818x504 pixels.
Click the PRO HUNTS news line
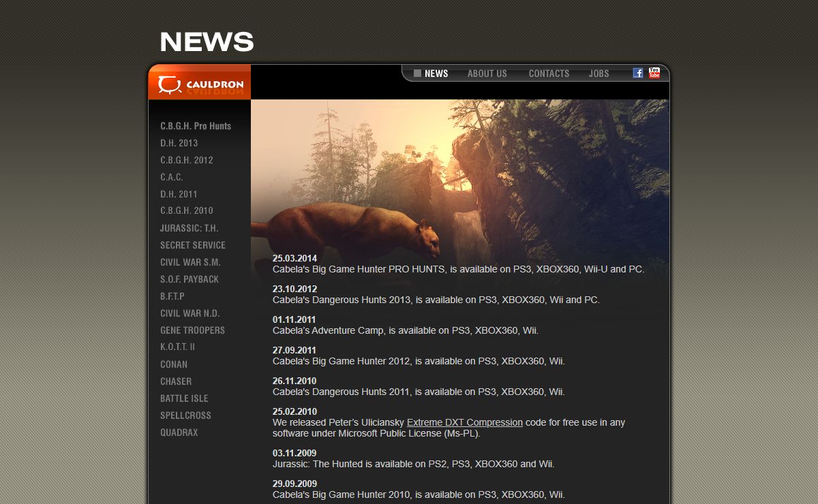(x=458, y=269)
